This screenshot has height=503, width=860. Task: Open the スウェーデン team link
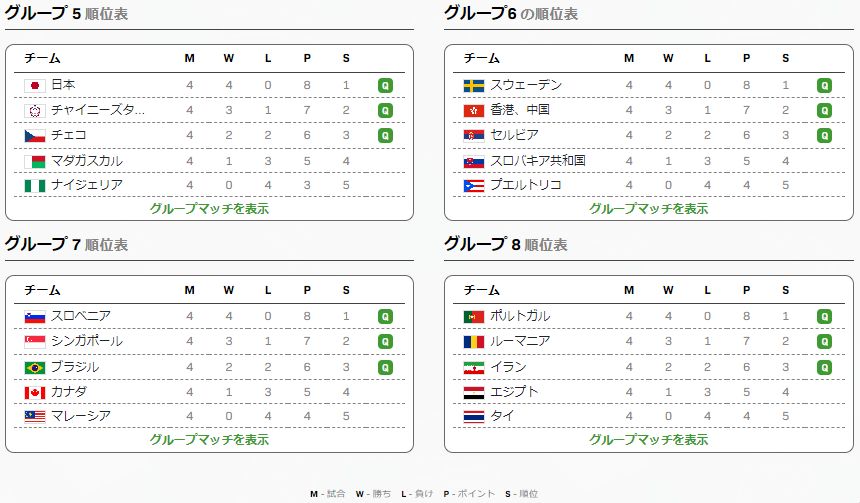[526, 85]
